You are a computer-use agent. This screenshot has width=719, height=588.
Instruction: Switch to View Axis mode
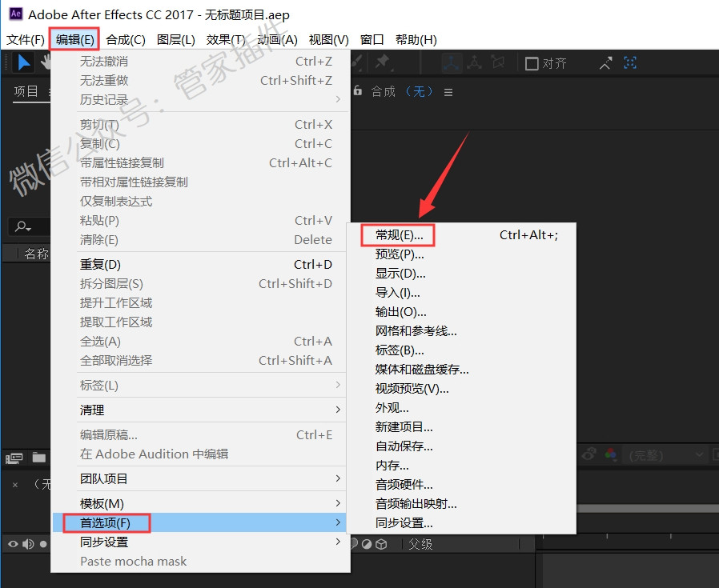pyautogui.click(x=497, y=62)
